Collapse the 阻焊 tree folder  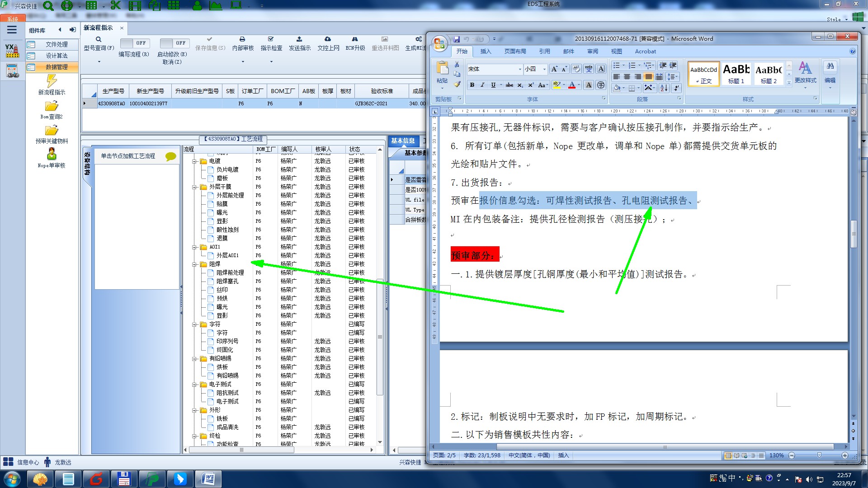click(195, 264)
